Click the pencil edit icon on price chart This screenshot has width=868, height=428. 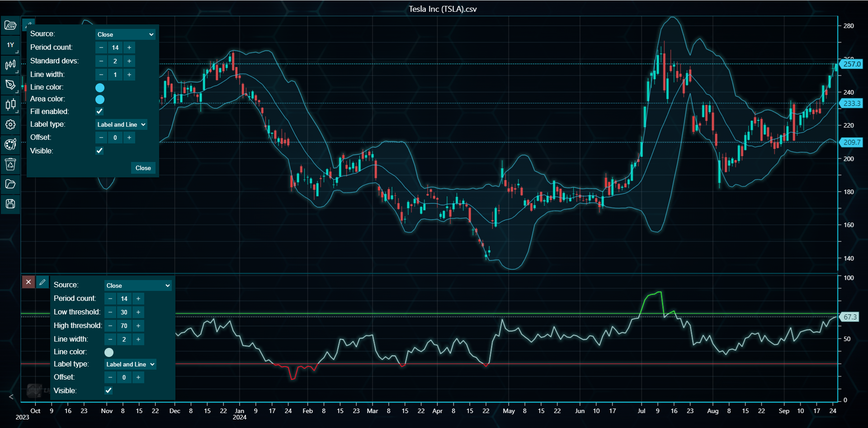click(28, 25)
